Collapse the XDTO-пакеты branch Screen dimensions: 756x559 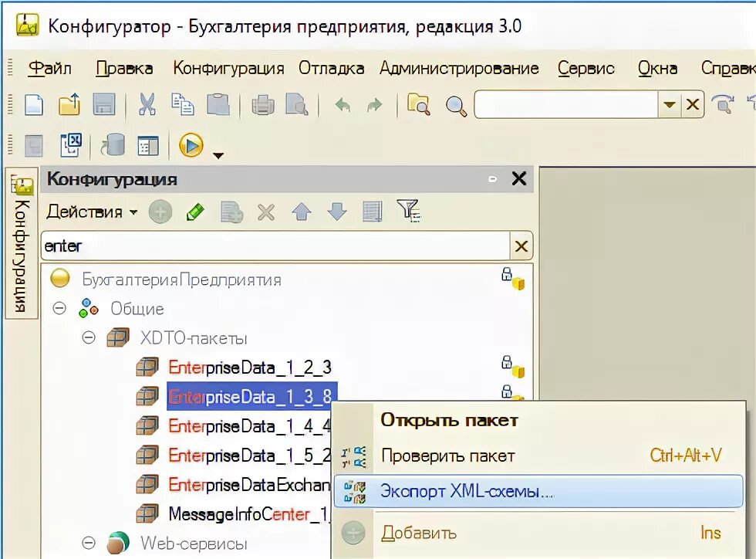(89, 337)
